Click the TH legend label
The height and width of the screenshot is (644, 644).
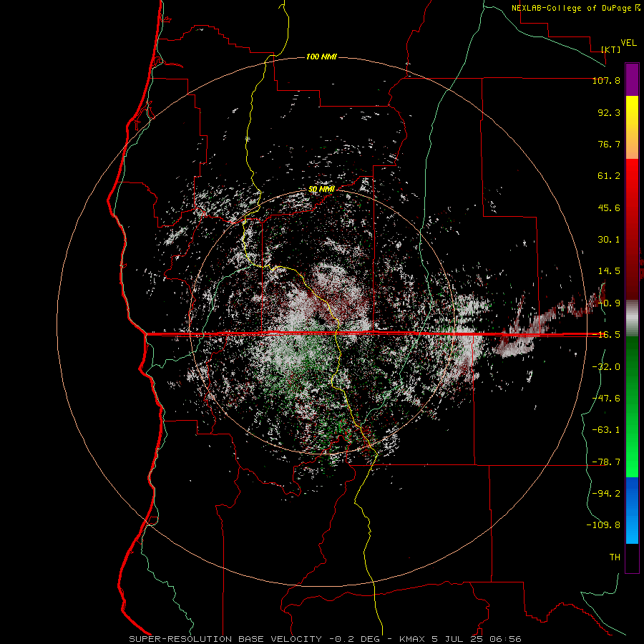click(615, 557)
